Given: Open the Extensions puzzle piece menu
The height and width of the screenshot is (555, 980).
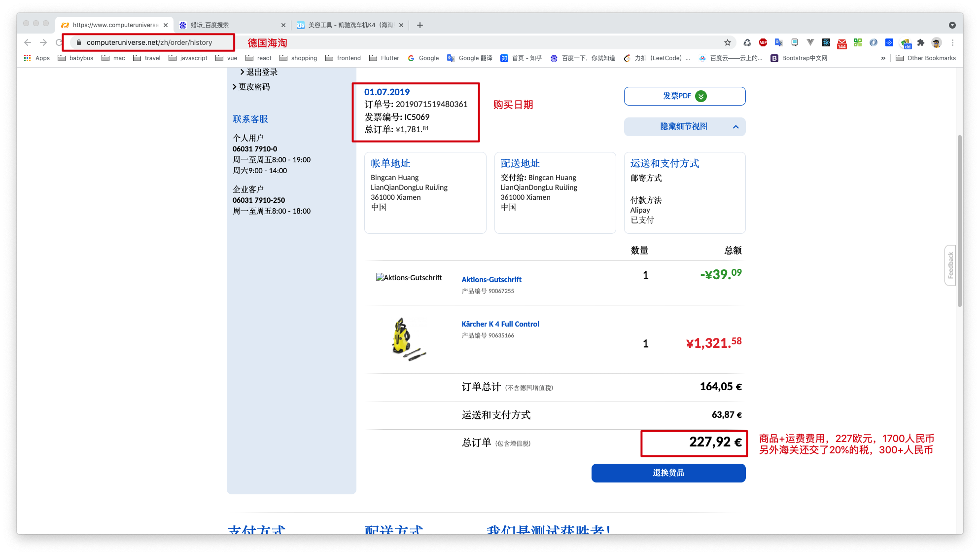Looking at the screenshot, I should pos(920,42).
